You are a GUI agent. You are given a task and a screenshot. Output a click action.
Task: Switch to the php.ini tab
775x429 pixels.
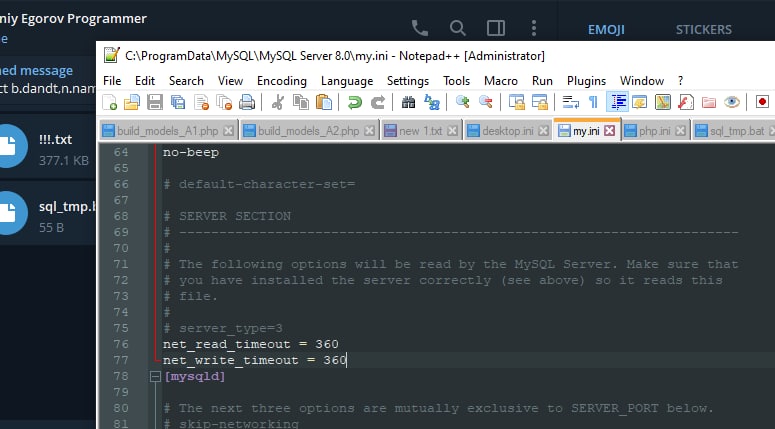tap(654, 131)
